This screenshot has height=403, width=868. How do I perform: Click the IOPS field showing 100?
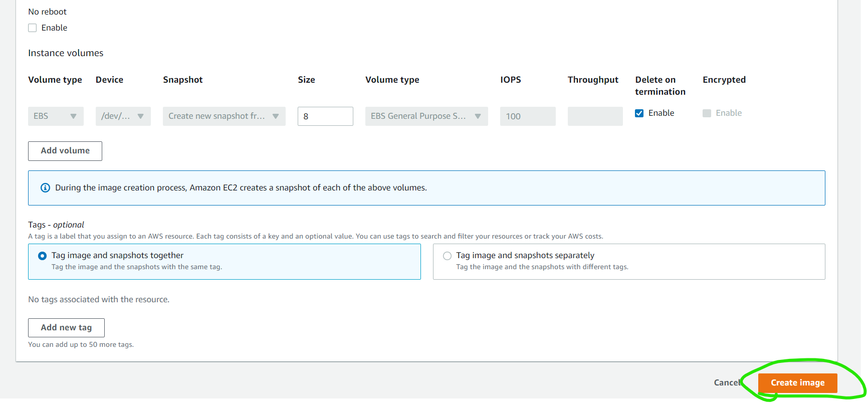528,116
